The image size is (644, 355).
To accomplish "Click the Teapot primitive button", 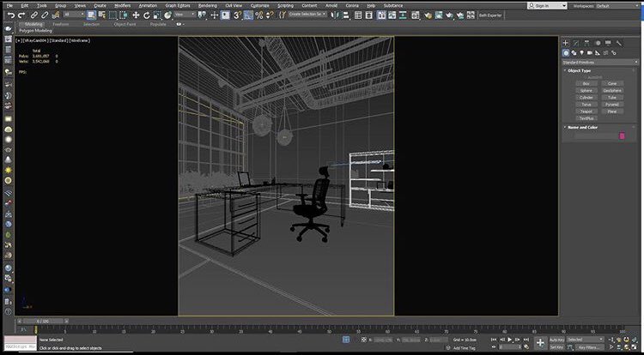I will coord(586,111).
